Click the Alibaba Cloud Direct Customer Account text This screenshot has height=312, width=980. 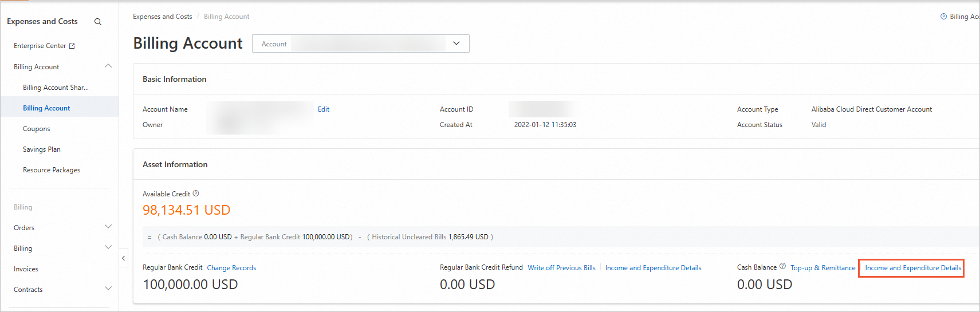(x=872, y=109)
